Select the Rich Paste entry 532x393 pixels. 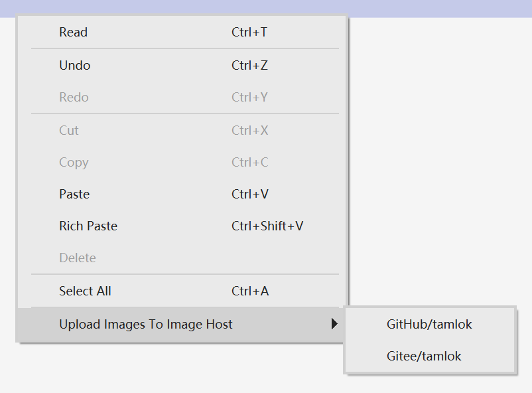point(182,226)
